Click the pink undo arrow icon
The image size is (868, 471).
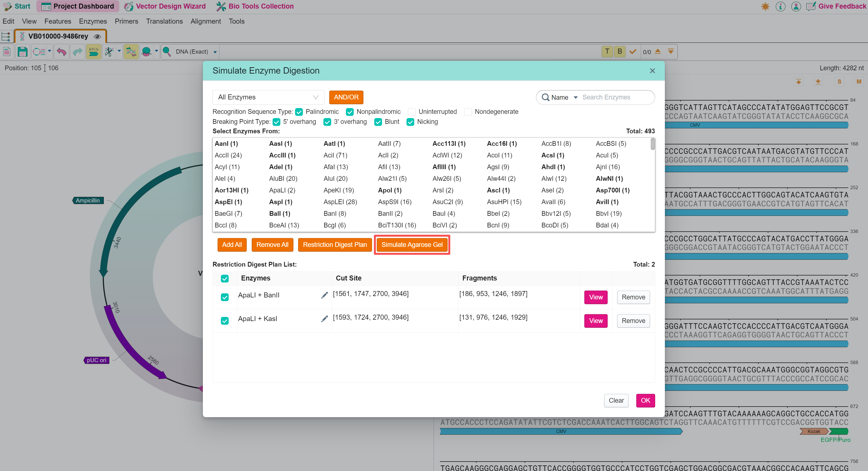pos(61,52)
